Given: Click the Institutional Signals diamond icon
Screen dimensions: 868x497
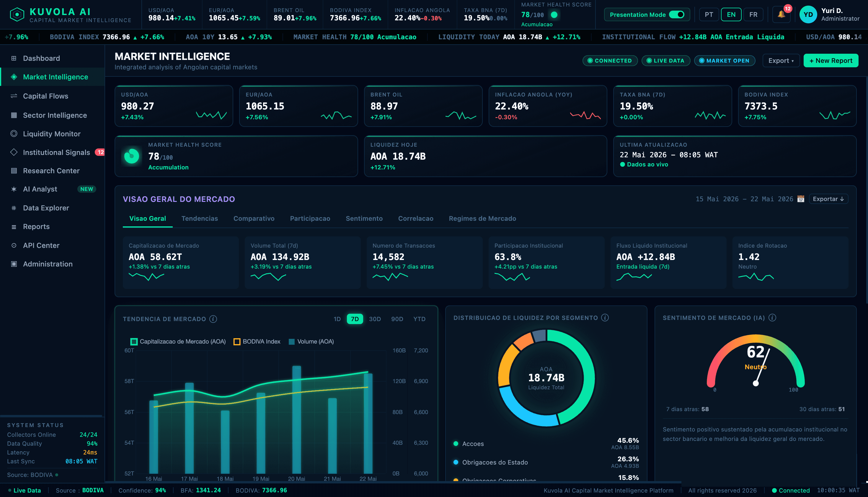Looking at the screenshot, I should click(x=14, y=152).
